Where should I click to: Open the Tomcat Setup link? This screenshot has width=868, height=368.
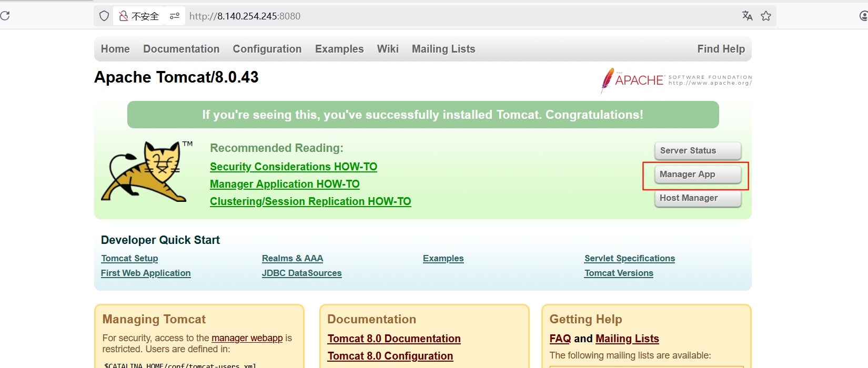pyautogui.click(x=129, y=258)
